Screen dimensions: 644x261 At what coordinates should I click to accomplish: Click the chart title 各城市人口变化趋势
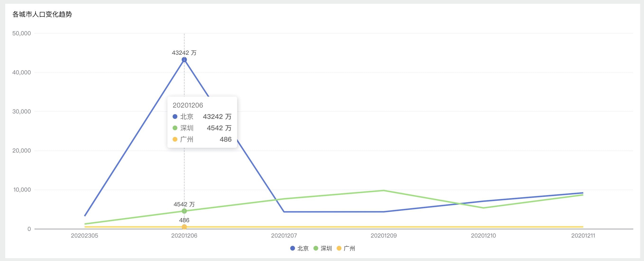(42, 14)
